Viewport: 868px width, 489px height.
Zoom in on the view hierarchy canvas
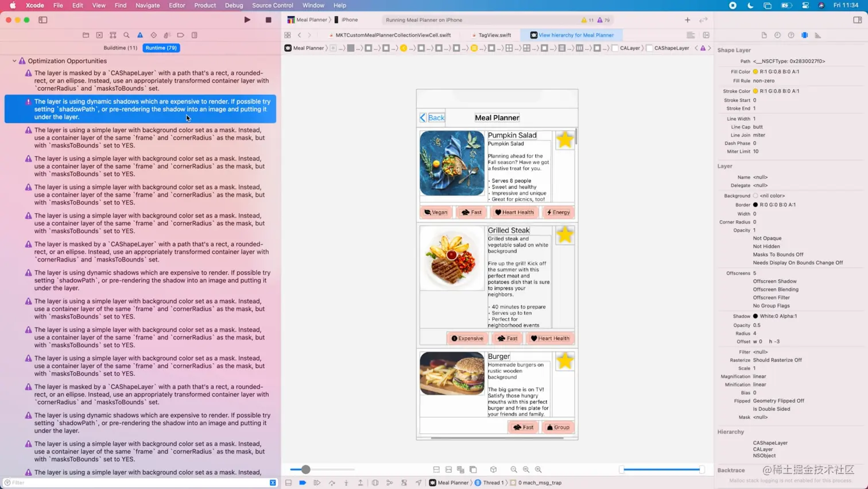[538, 469]
